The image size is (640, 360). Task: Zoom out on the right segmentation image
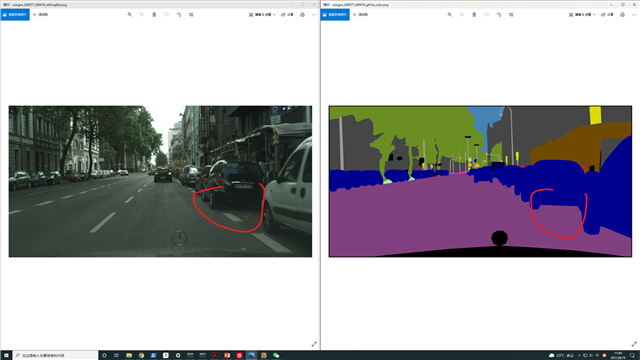462,15
